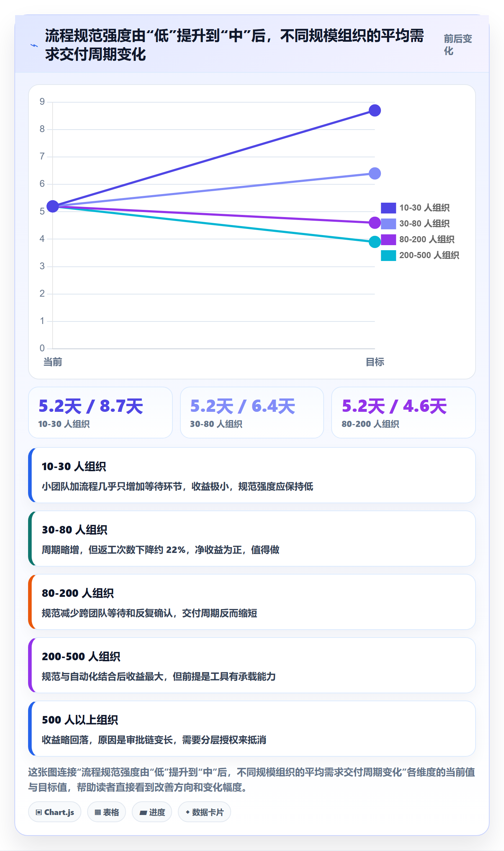Click the 10-30 line's target data point
Image resolution: width=504 pixels, height=851 pixels.
tap(375, 111)
